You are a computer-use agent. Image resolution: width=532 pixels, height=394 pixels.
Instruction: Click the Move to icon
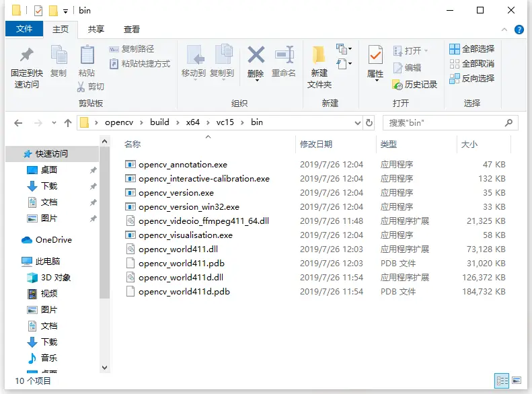195,54
